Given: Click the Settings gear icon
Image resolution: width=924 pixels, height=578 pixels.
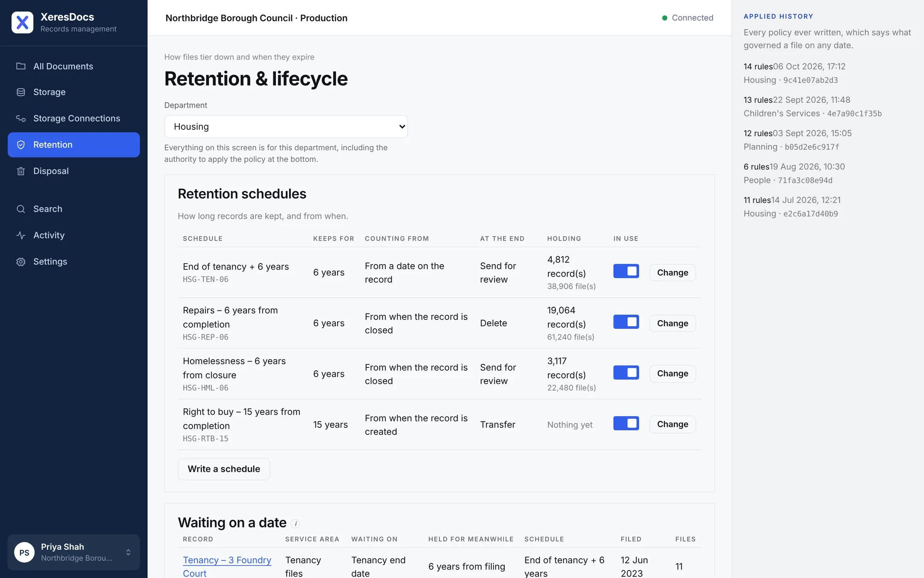Looking at the screenshot, I should pos(21,262).
